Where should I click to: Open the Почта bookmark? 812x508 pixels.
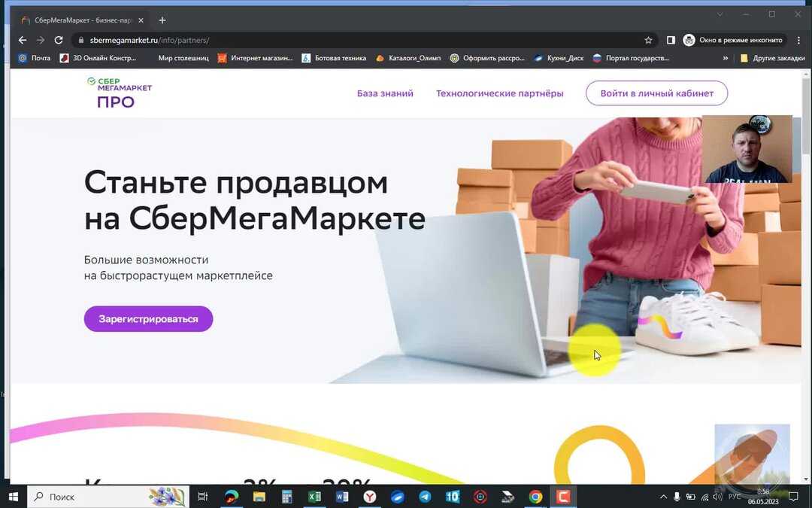coord(34,58)
